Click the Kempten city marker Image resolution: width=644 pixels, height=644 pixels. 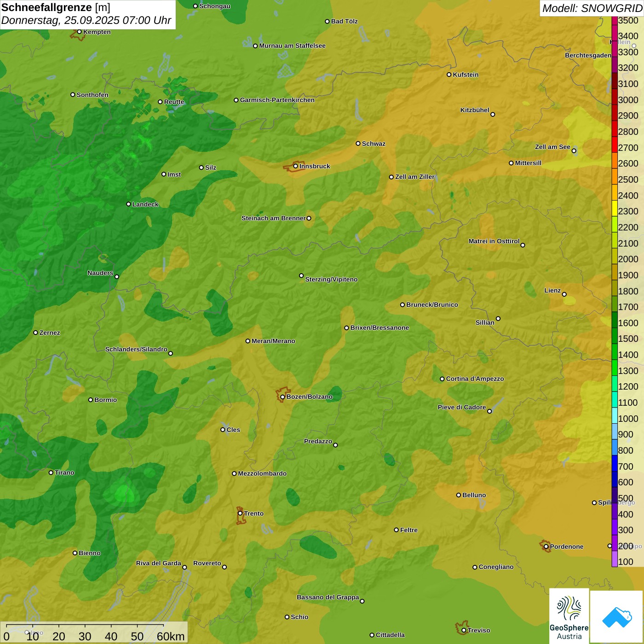click(79, 32)
